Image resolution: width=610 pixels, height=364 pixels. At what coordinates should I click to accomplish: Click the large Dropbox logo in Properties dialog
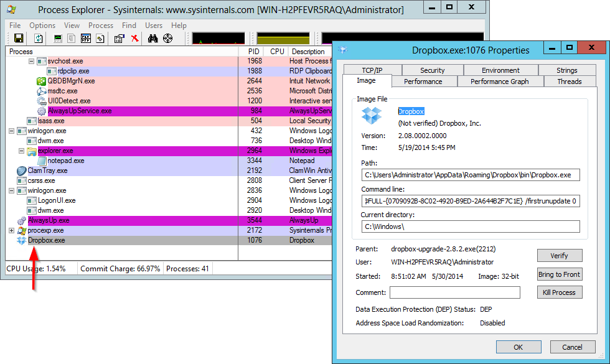372,116
